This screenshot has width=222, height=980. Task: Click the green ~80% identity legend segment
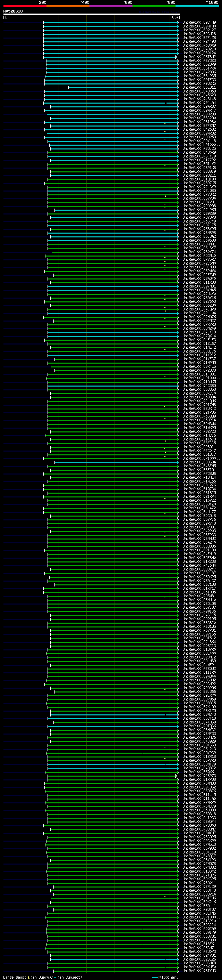tap(154, 6)
